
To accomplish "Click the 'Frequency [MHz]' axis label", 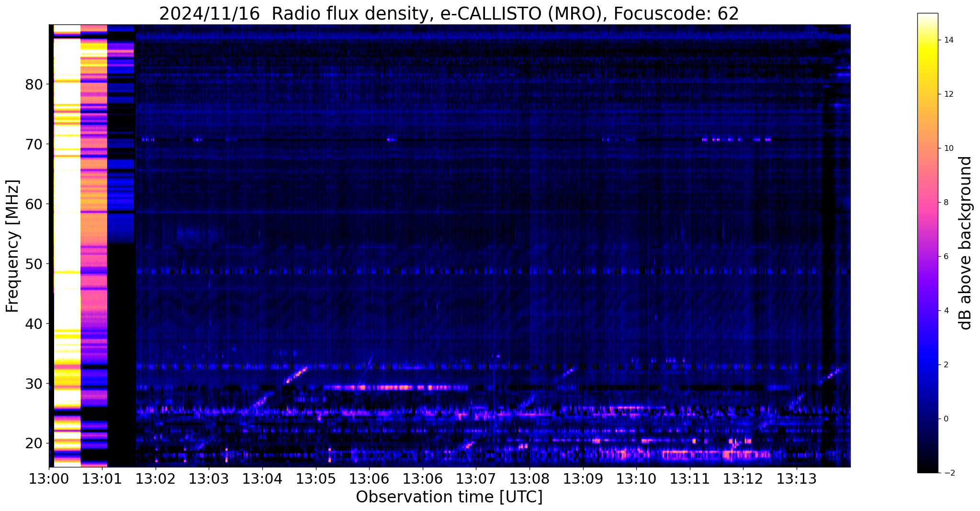I will pyautogui.click(x=12, y=246).
